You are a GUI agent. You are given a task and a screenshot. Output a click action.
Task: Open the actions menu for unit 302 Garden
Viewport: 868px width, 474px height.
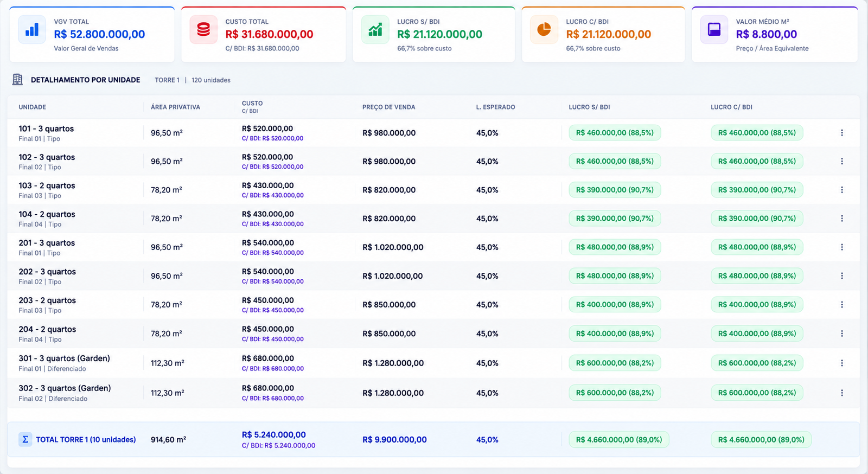click(842, 393)
